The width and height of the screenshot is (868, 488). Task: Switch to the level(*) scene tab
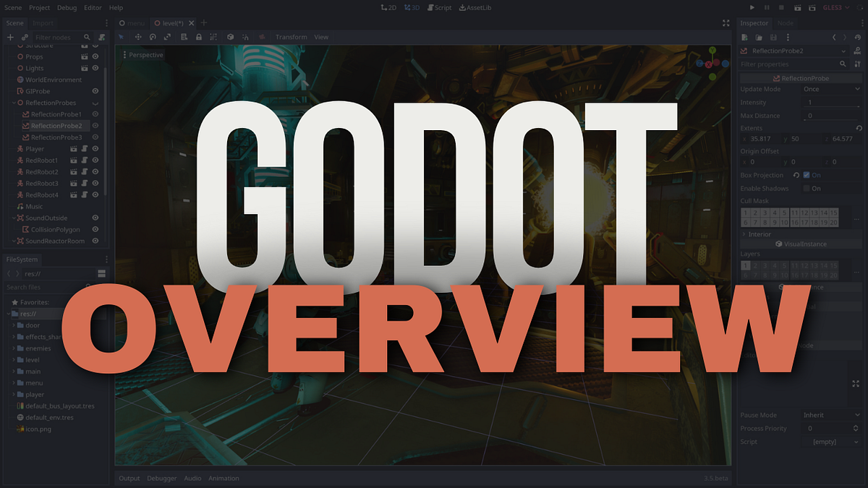point(174,22)
